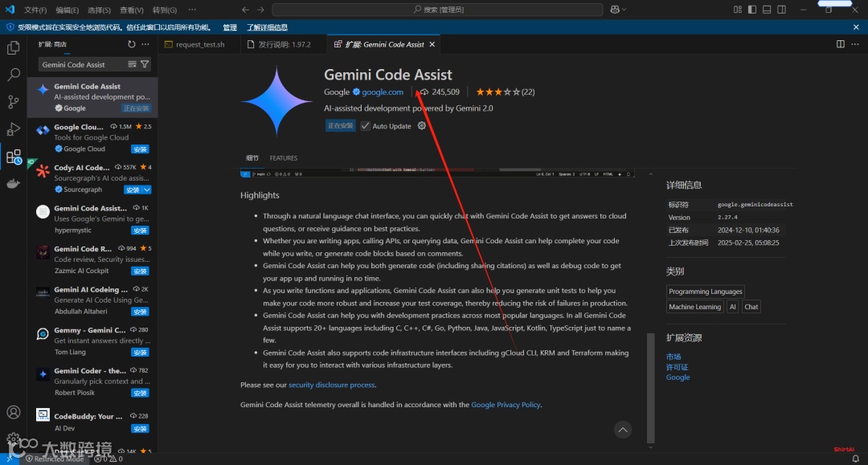Open the security disclosure process link

332,385
